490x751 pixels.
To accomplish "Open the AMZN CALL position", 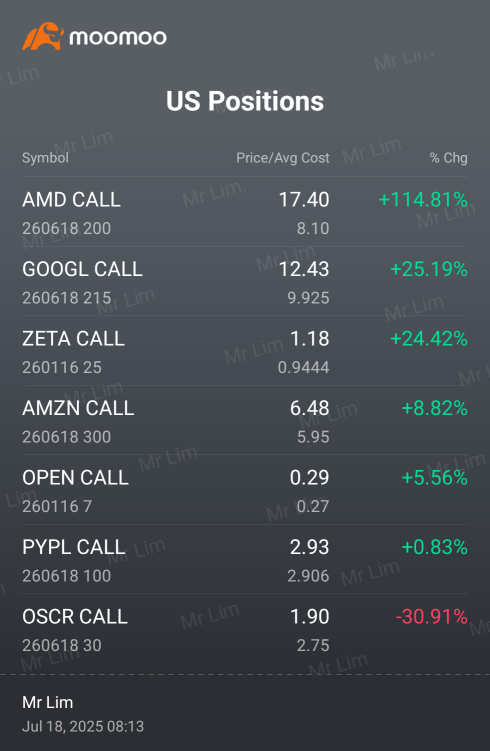I will [245, 420].
